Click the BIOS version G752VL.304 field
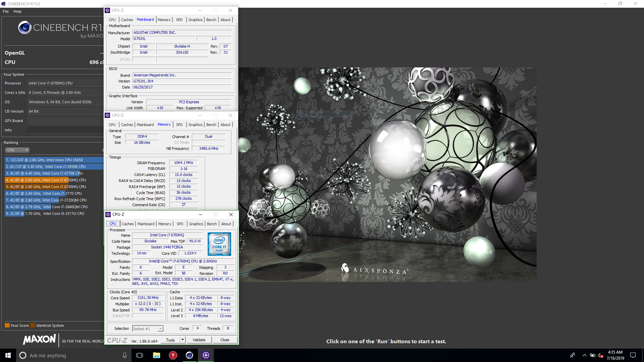 182,81
